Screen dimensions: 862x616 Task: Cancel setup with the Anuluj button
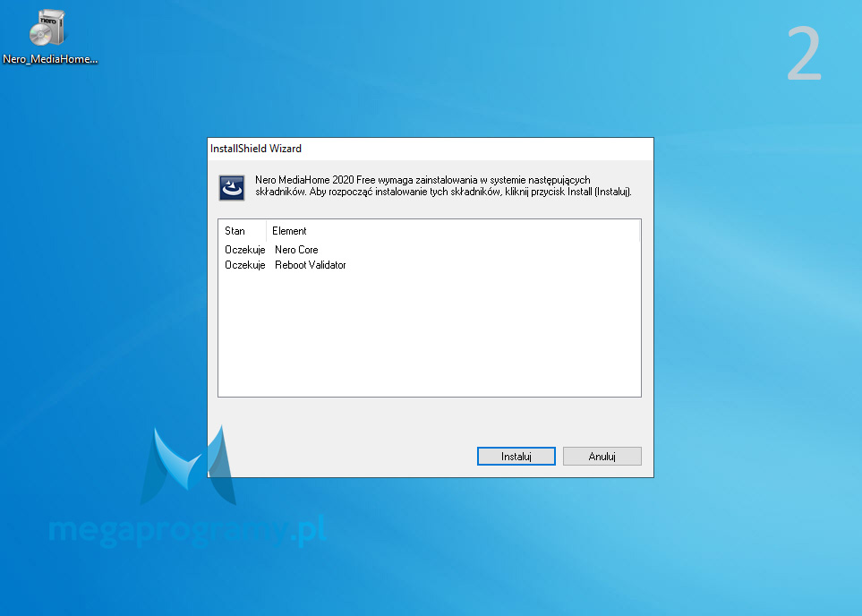tap(602, 456)
